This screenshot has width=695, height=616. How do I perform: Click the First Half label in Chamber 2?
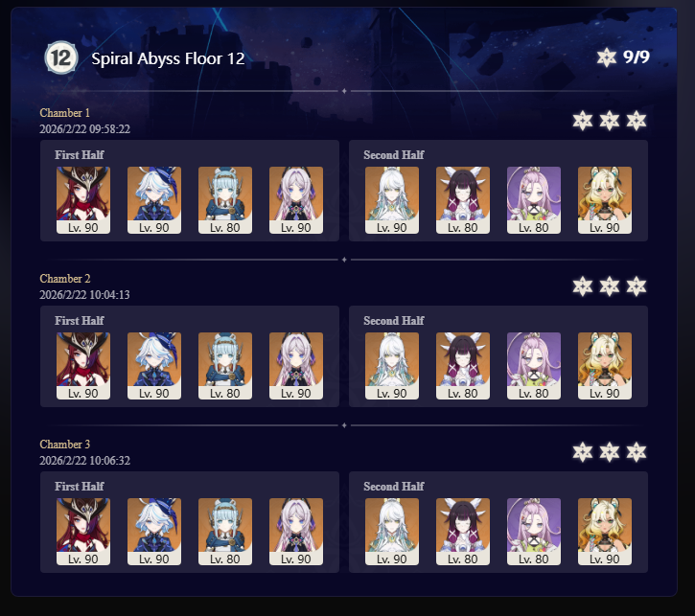tap(80, 321)
